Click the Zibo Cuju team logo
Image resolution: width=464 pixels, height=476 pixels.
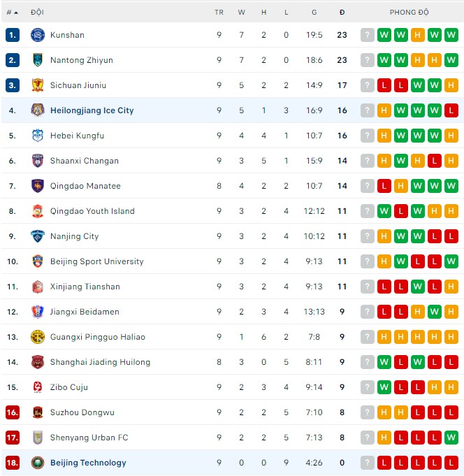pyautogui.click(x=38, y=387)
